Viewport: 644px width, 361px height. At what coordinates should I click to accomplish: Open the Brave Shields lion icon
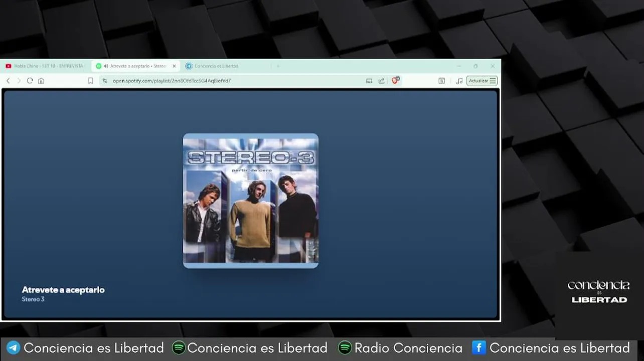(395, 81)
